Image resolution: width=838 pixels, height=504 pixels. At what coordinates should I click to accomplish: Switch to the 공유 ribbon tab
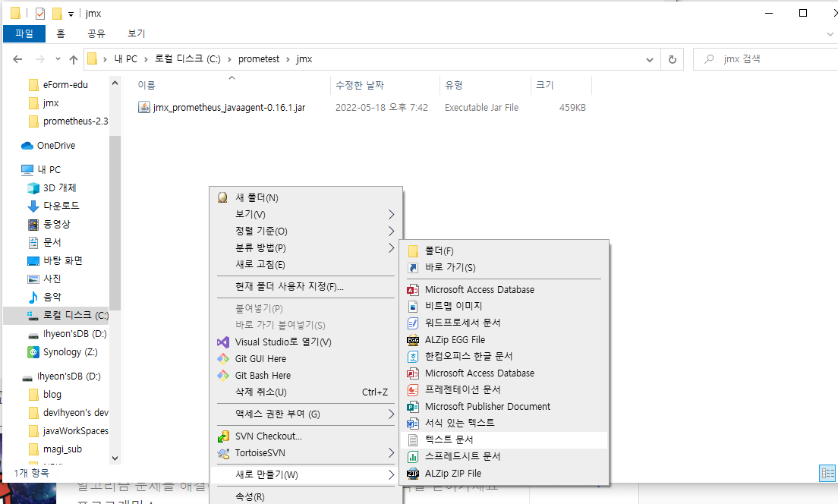tap(96, 33)
